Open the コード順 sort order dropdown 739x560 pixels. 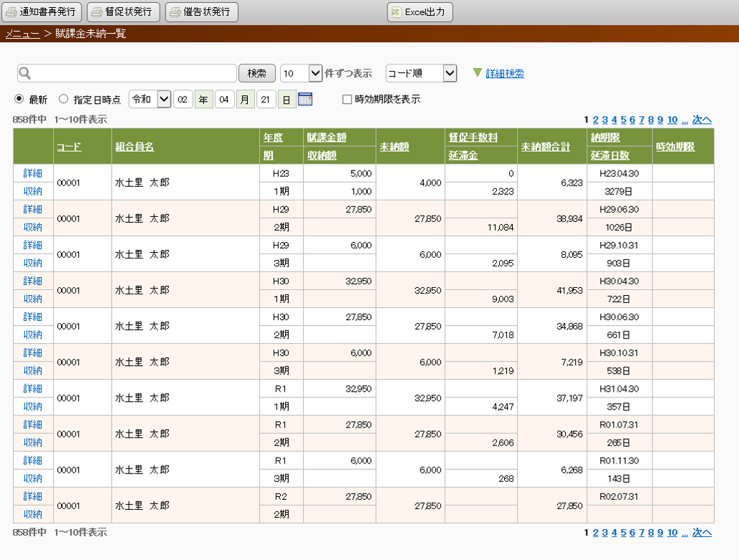point(421,73)
